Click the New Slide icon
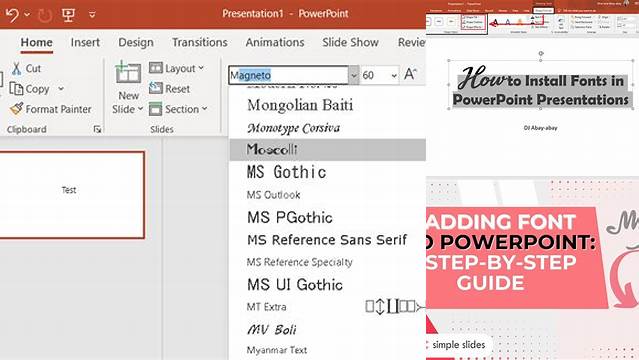Screen dimensions: 639x360 click(x=128, y=73)
